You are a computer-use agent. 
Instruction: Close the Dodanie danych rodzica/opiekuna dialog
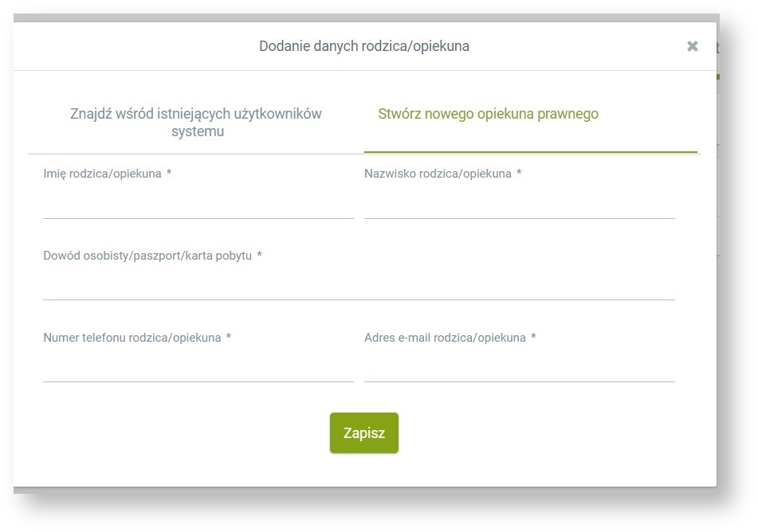tap(692, 46)
